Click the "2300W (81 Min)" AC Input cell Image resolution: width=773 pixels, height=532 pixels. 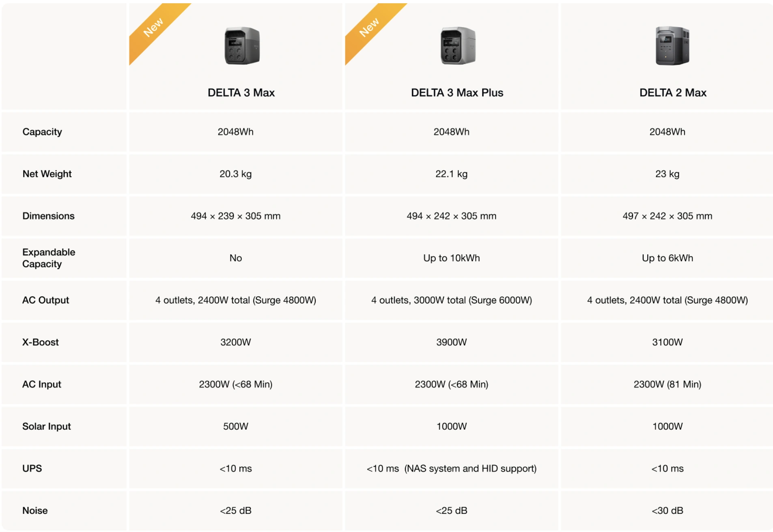(x=667, y=384)
